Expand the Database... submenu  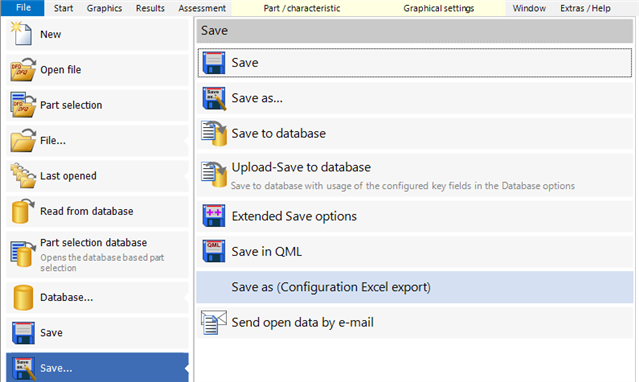coord(97,298)
